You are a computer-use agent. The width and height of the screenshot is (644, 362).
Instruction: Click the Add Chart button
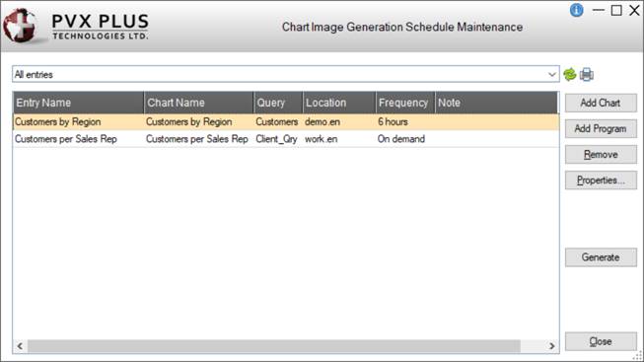601,103
